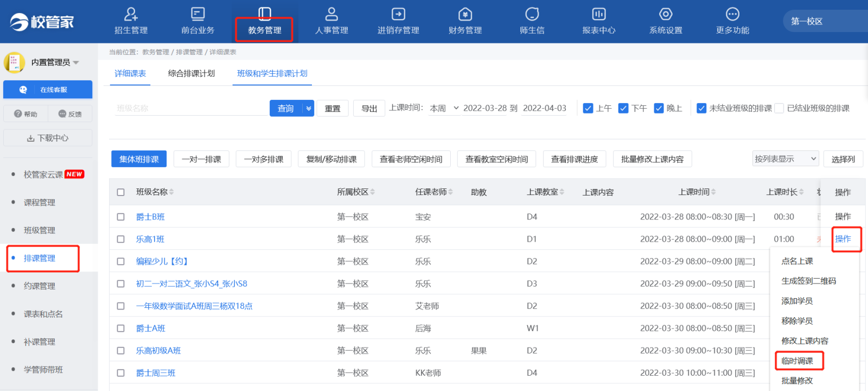
Task: Sort by 上课时间 column arrows
Action: 713,192
